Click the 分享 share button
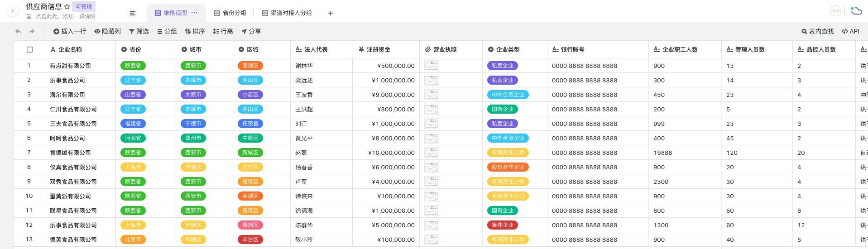This screenshot has height=249, width=868. (x=251, y=31)
